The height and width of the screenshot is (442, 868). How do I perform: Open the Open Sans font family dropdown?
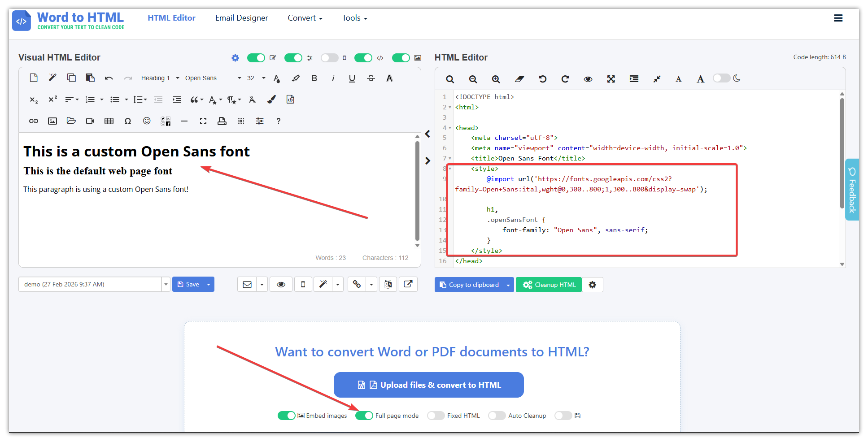point(213,78)
